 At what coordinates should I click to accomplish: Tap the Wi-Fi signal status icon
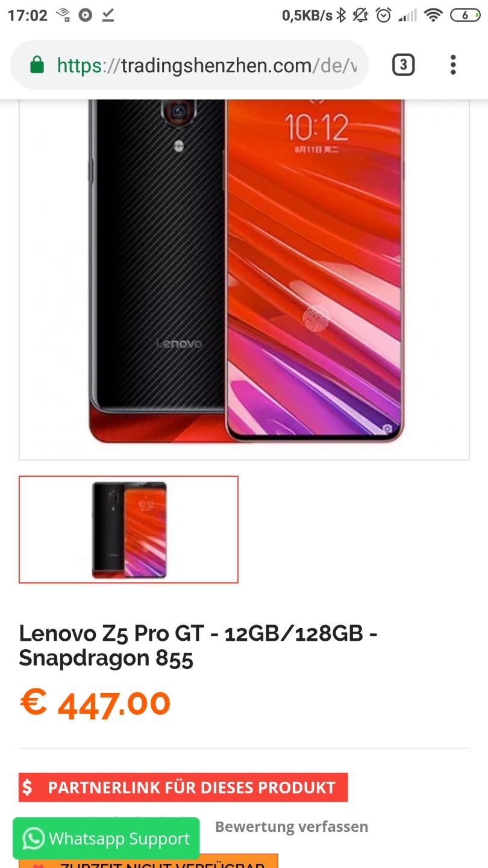pyautogui.click(x=433, y=15)
